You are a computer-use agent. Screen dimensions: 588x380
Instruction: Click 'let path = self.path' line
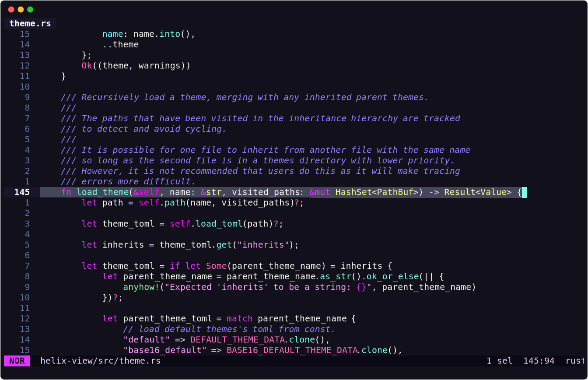point(192,203)
